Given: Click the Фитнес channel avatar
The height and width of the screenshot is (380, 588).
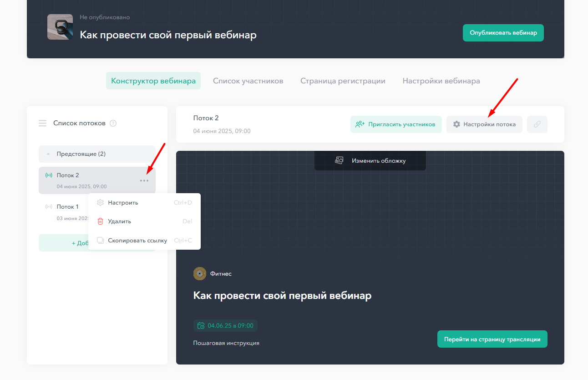Looking at the screenshot, I should coord(200,274).
